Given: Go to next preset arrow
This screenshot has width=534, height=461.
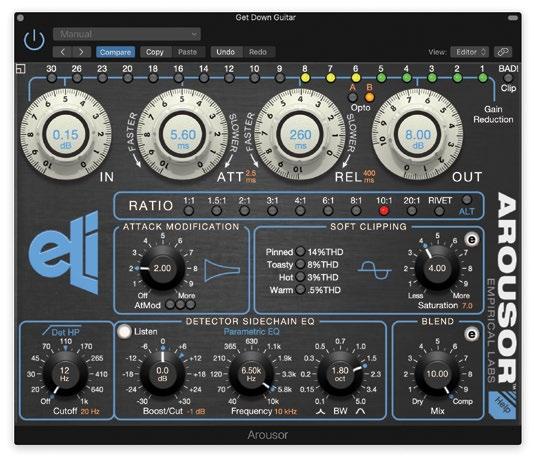Looking at the screenshot, I should (81, 52).
